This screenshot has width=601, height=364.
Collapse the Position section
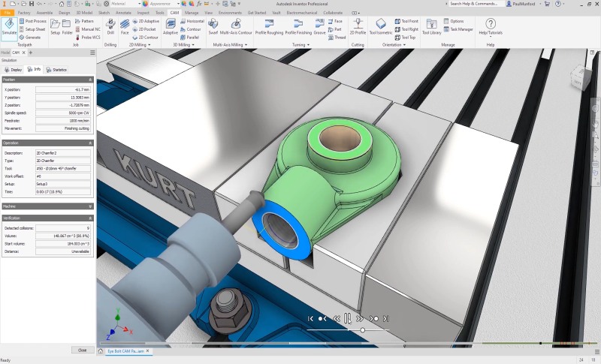coord(90,80)
